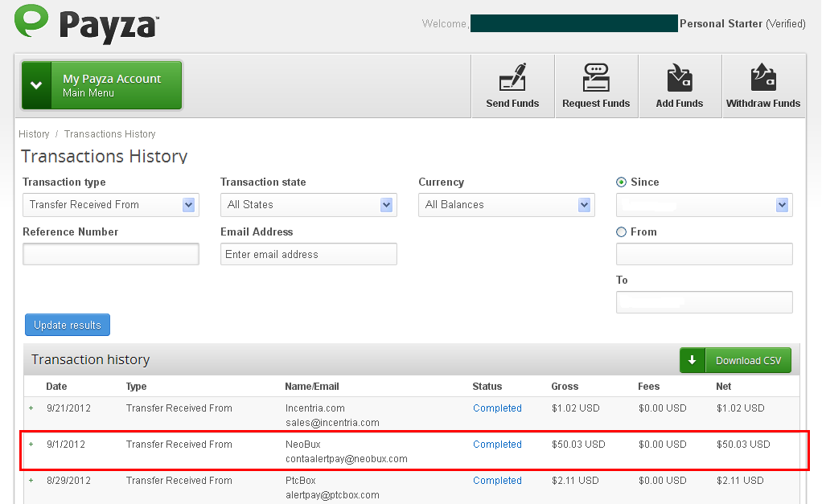Expand the 9/1/2012 NeoBux transaction row
Viewport: 822px width, 504px height.
click(x=31, y=445)
